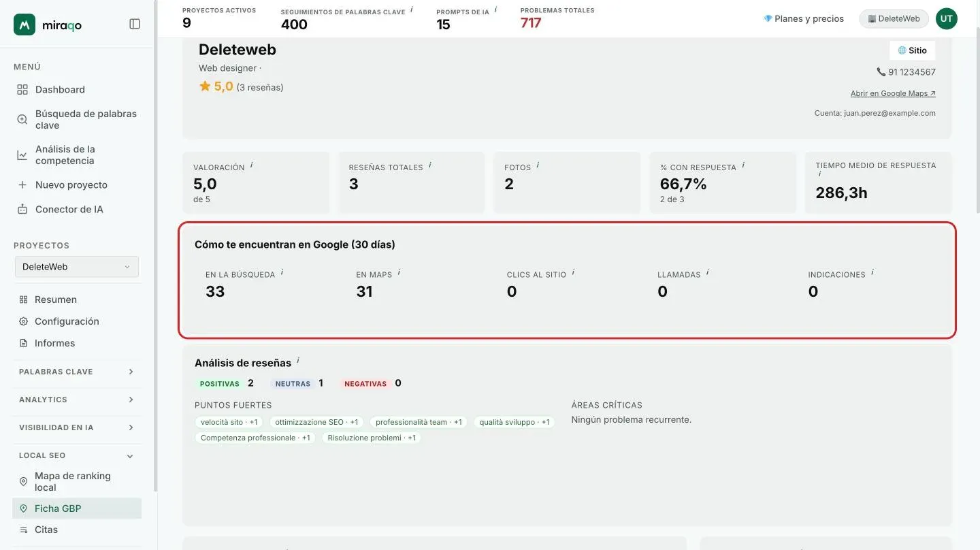Open Abrir en Google Maps link
Image resolution: width=980 pixels, height=550 pixels.
893,93
